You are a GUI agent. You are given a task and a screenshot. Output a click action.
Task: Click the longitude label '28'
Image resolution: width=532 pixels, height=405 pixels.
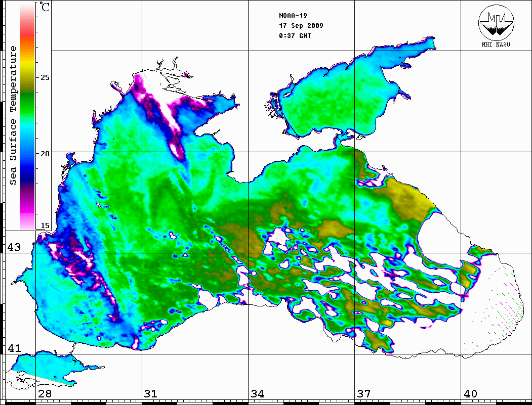(45, 393)
